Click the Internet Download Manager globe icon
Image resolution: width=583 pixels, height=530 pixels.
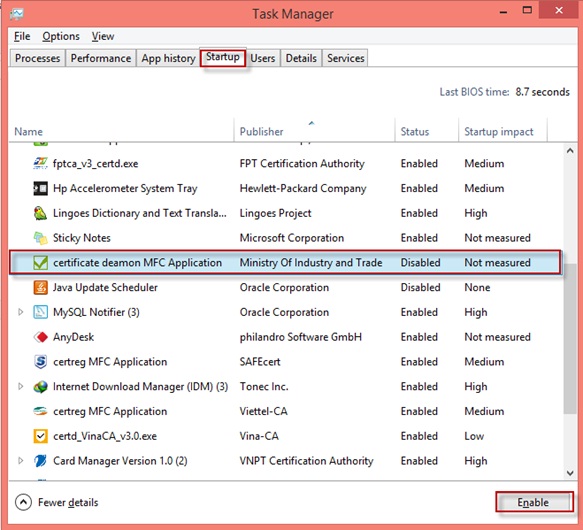pos(40,386)
